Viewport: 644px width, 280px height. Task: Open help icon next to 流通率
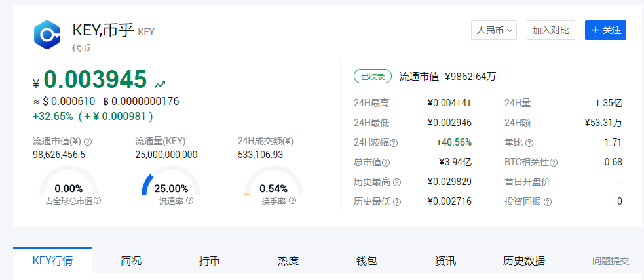[189, 201]
